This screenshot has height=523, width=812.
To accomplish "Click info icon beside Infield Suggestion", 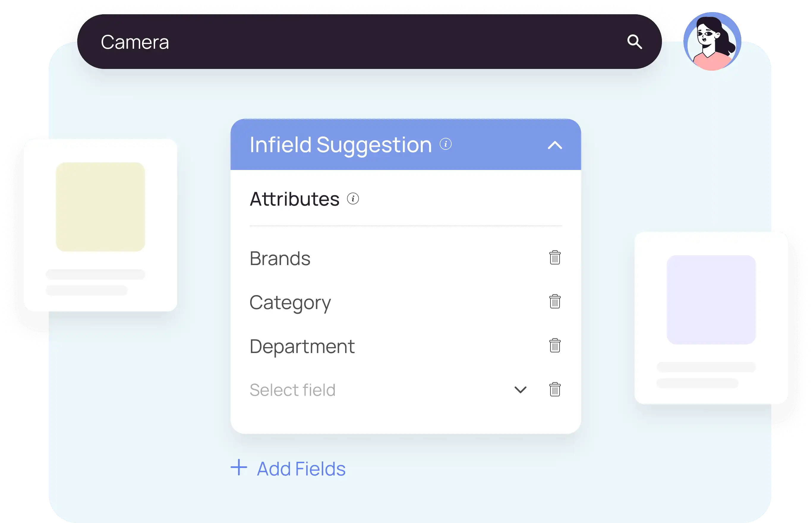I will [x=445, y=144].
